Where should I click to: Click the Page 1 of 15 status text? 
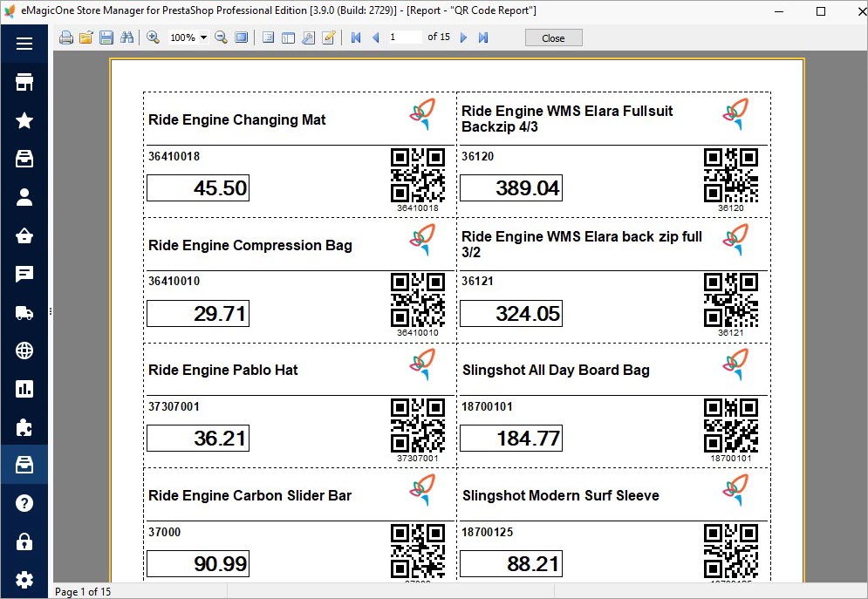(83, 592)
